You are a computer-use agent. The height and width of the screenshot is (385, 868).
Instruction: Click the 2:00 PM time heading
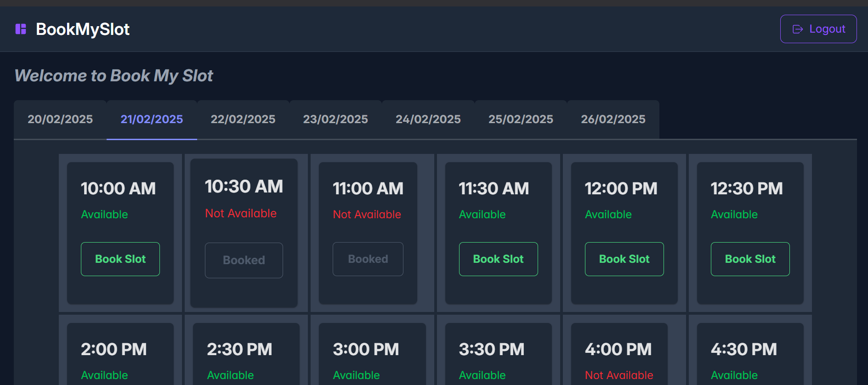[114, 349]
